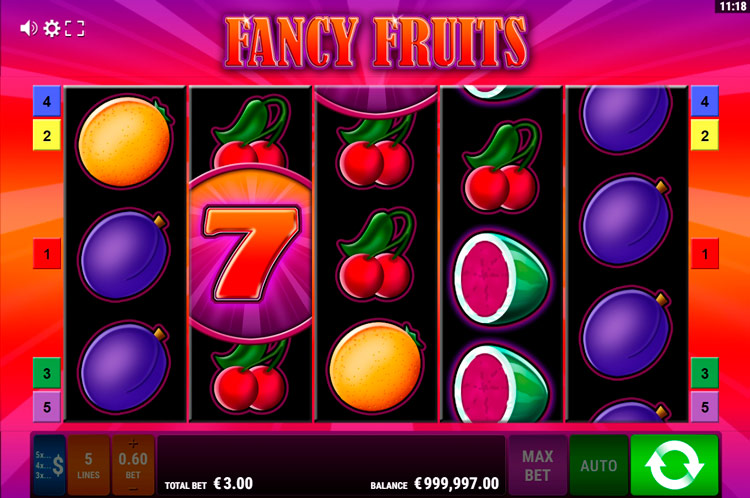The width and height of the screenshot is (750, 498).
Task: Click the orange fruit in first reel
Action: pyautogui.click(x=124, y=141)
